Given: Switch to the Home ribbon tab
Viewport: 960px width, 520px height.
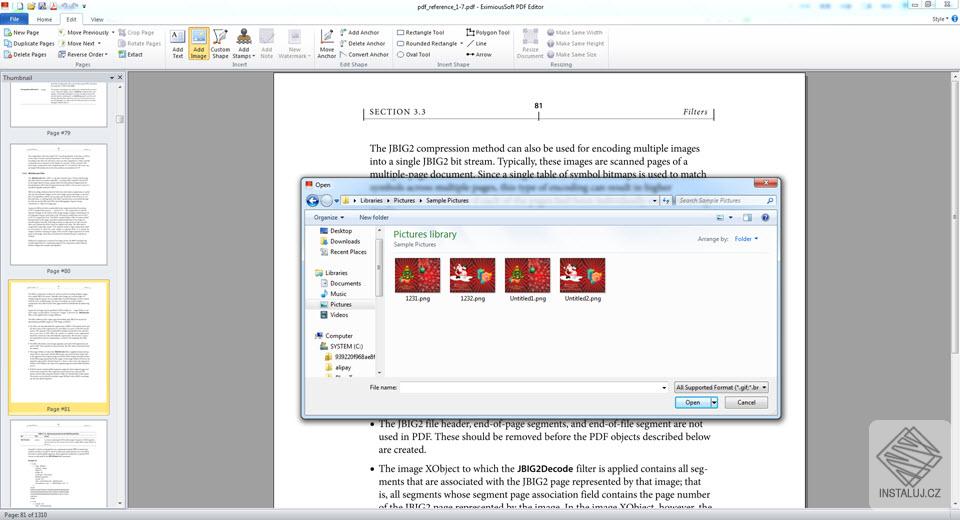Looking at the screenshot, I should click(x=44, y=19).
